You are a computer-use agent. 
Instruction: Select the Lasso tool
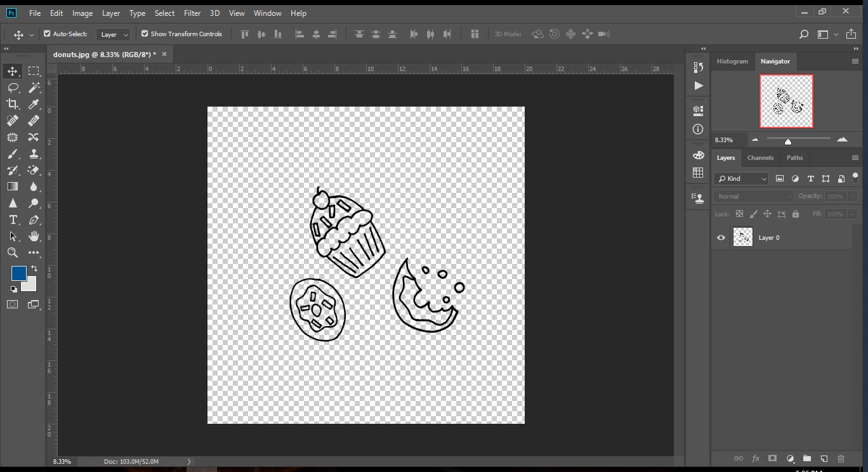(x=13, y=88)
